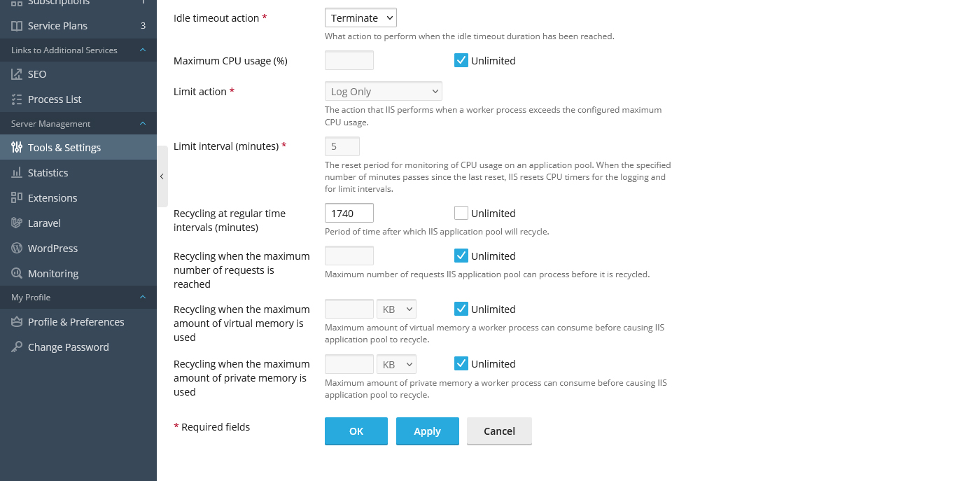Uncheck Unlimited for Maximum CPU usage

tap(461, 61)
